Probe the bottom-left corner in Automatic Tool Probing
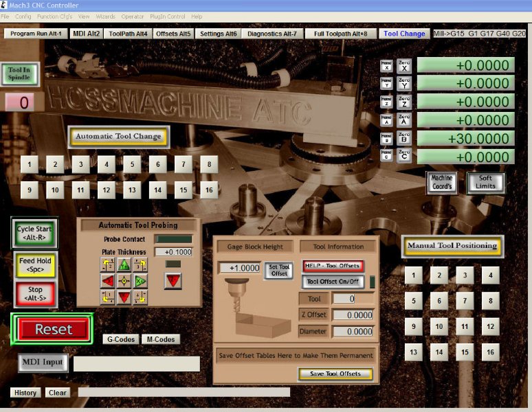 pyautogui.click(x=107, y=297)
